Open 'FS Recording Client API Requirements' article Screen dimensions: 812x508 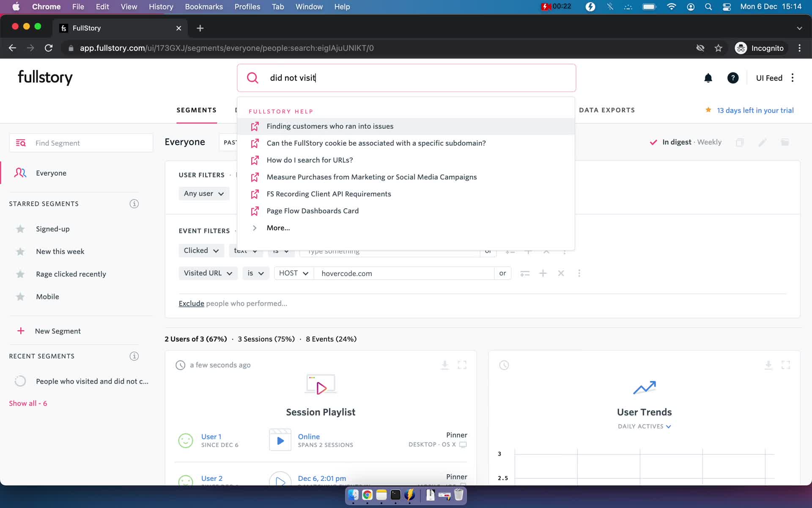(x=406, y=194)
